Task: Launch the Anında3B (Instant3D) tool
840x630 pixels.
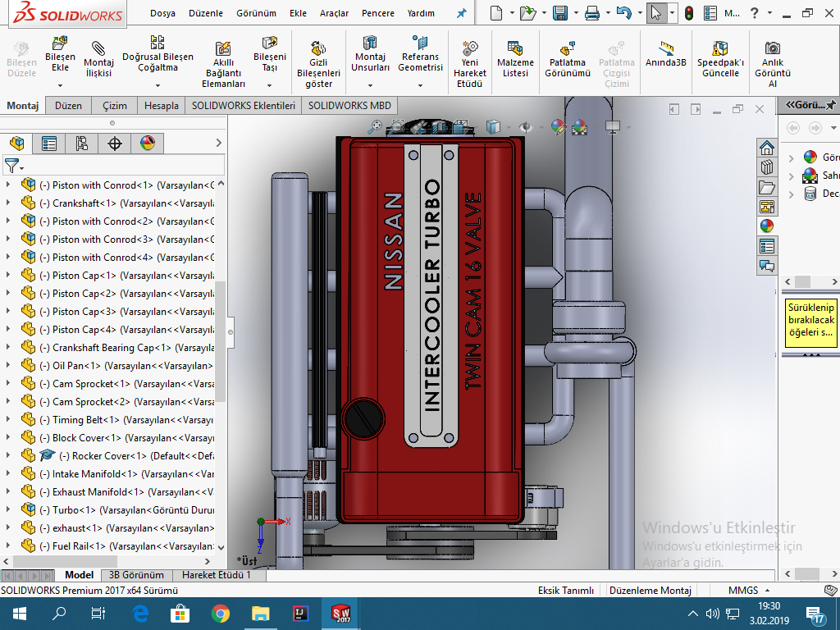Action: [x=666, y=53]
